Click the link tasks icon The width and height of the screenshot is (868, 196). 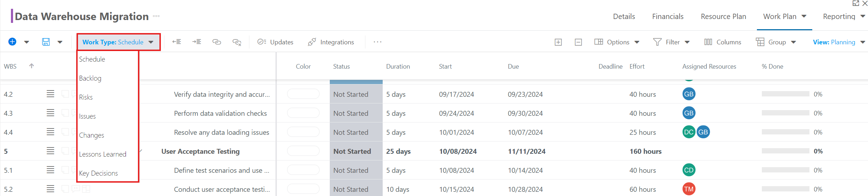217,42
